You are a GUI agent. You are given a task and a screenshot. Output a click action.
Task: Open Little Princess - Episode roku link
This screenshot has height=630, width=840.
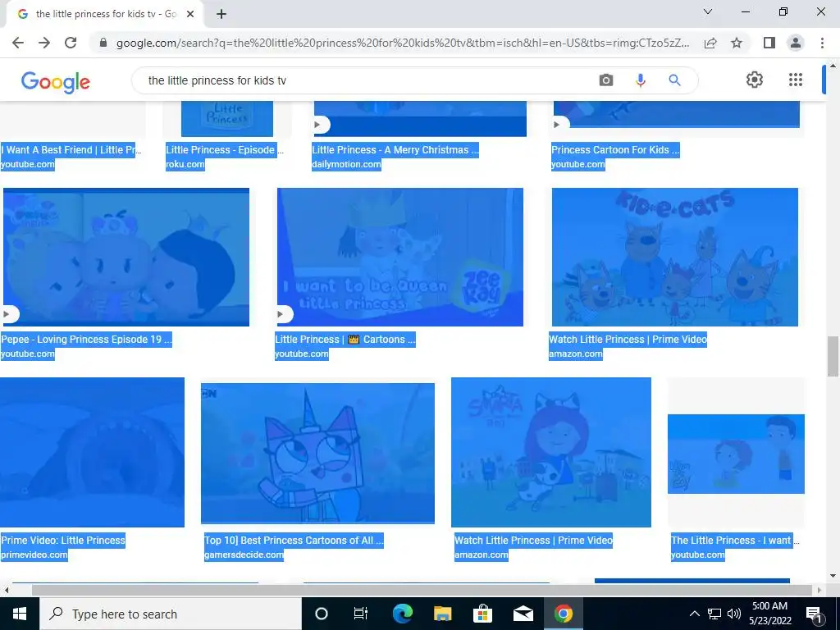(x=225, y=150)
